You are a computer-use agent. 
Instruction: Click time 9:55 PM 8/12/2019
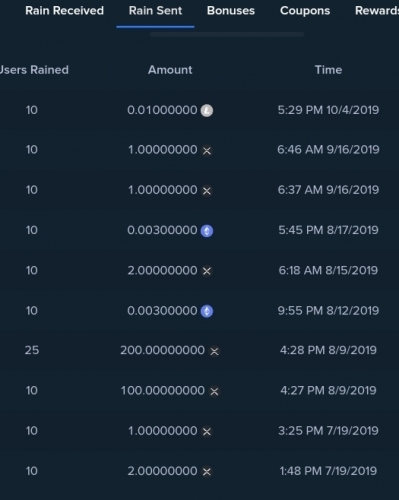(328, 311)
